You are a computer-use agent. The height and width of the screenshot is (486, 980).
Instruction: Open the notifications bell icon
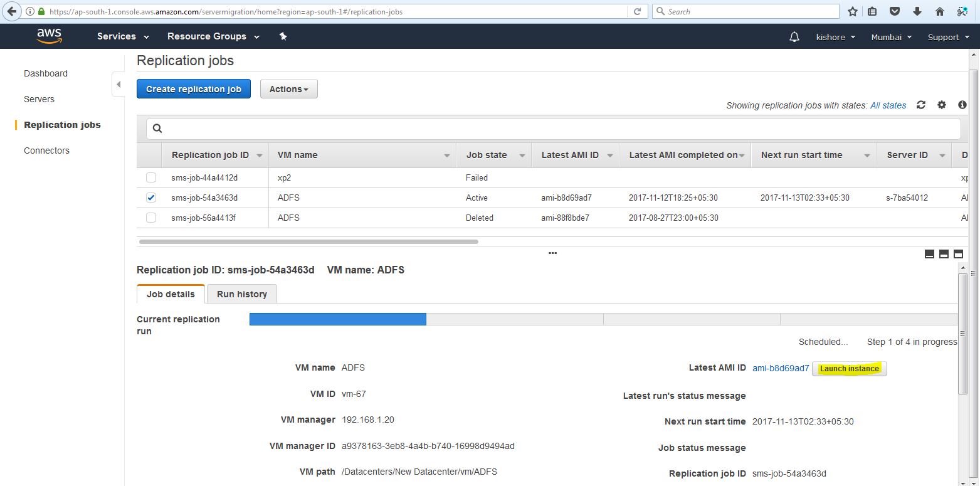pyautogui.click(x=794, y=37)
